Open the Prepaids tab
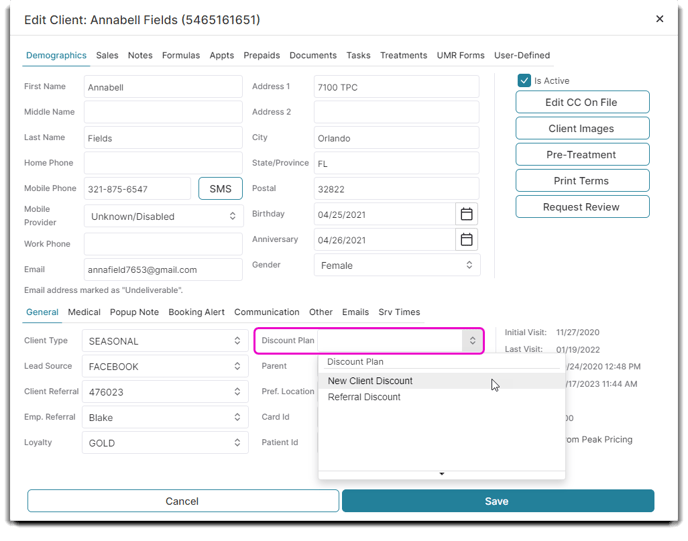The height and width of the screenshot is (541, 688). [x=262, y=55]
